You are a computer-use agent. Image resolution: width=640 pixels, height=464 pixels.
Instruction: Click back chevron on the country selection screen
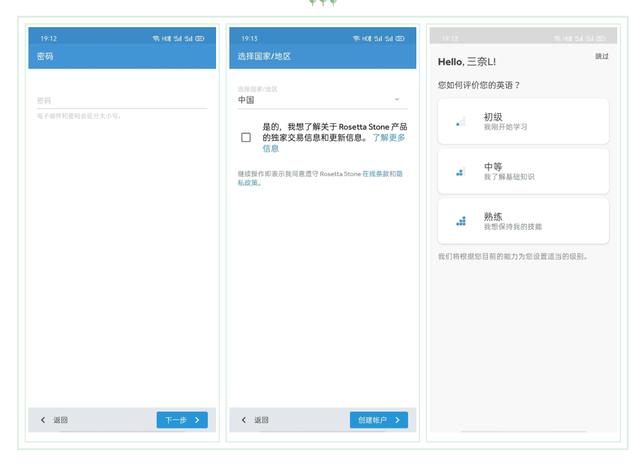click(x=243, y=420)
